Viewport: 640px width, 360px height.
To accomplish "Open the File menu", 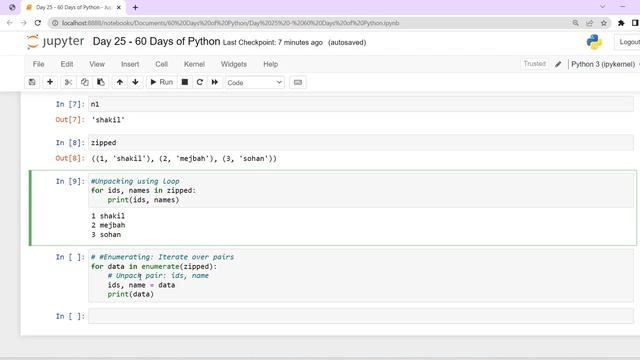I will click(38, 64).
